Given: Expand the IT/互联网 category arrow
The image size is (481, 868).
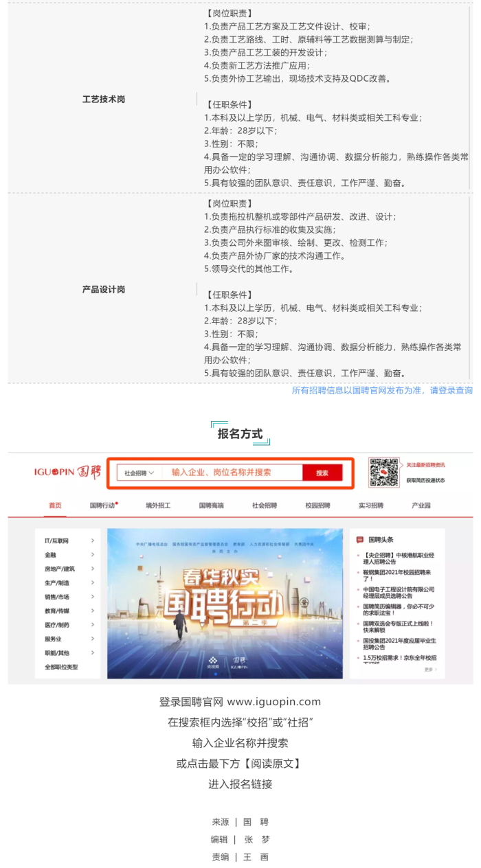Looking at the screenshot, I should (93, 540).
